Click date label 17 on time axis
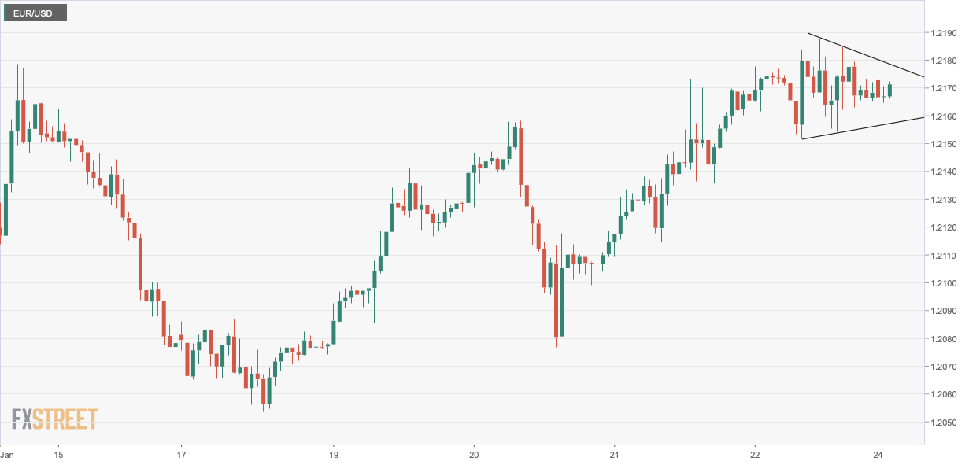The width and height of the screenshot is (980, 465). coord(181,455)
